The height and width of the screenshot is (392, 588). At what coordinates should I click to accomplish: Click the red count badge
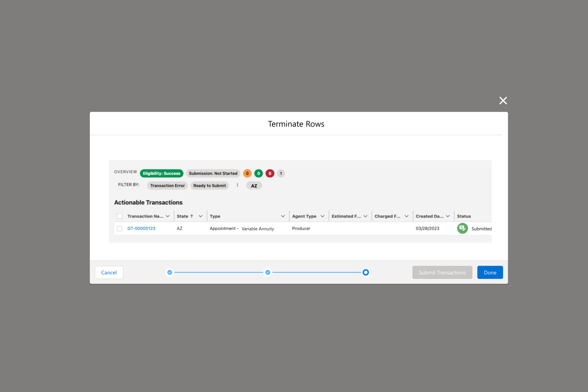[x=270, y=173]
